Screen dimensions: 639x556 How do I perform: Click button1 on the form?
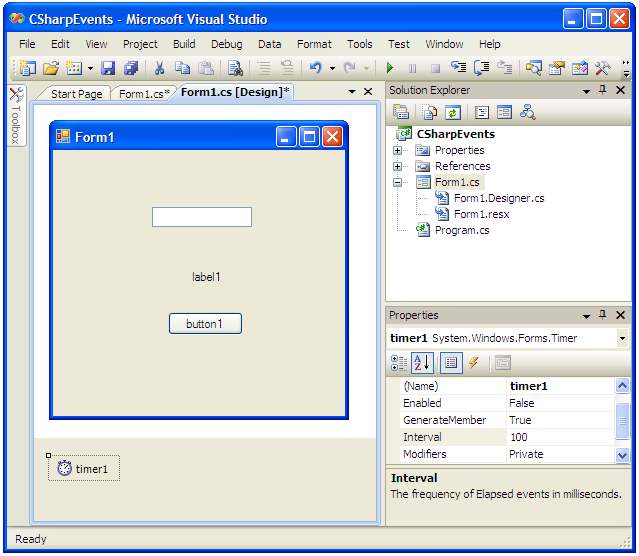[205, 324]
